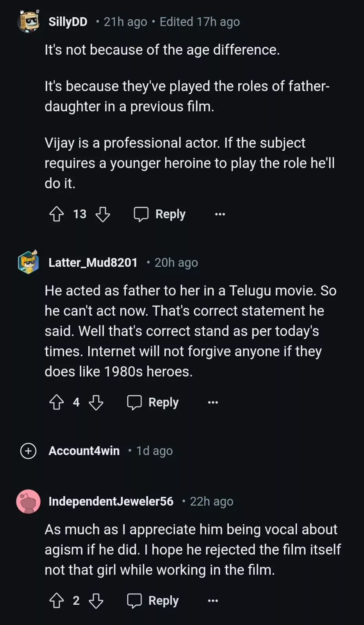Screen dimensions: 364x625
Task: Upvote IndependentJeweler56's comment
Action: pyautogui.click(x=57, y=601)
